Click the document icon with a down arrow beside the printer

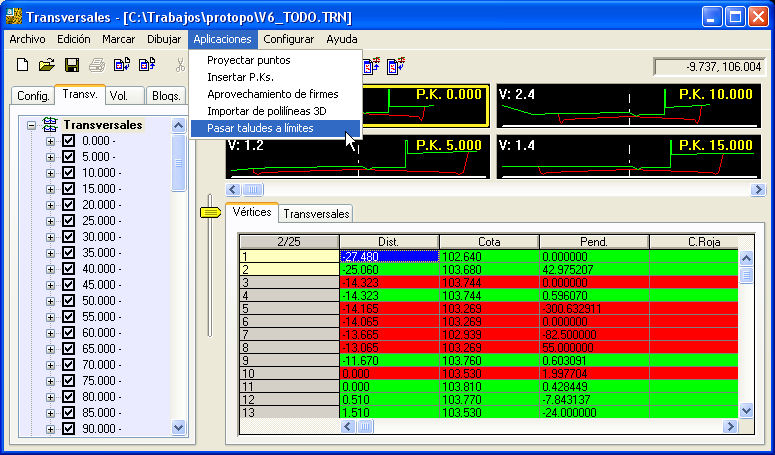tap(122, 65)
